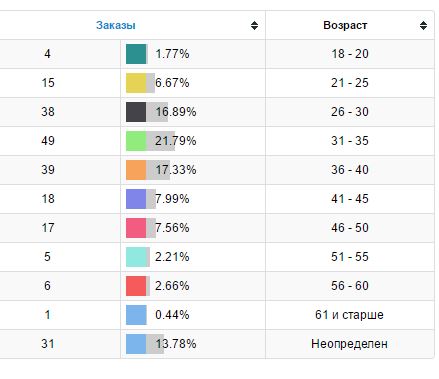Click the blue swatch for 13.78%

click(x=136, y=344)
